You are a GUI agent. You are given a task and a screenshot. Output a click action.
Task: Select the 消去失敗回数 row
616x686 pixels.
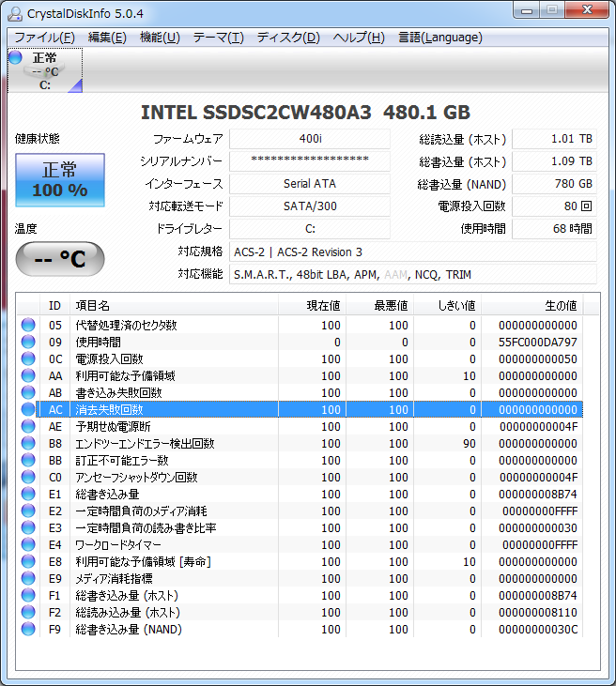300,409
